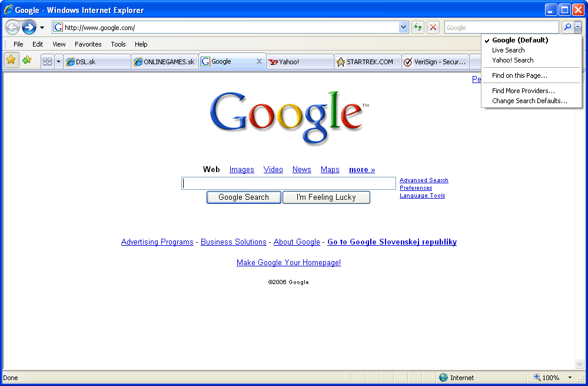Click the DSL.sk tab IE favicon
Viewport: 588px width, 386px height.
70,62
